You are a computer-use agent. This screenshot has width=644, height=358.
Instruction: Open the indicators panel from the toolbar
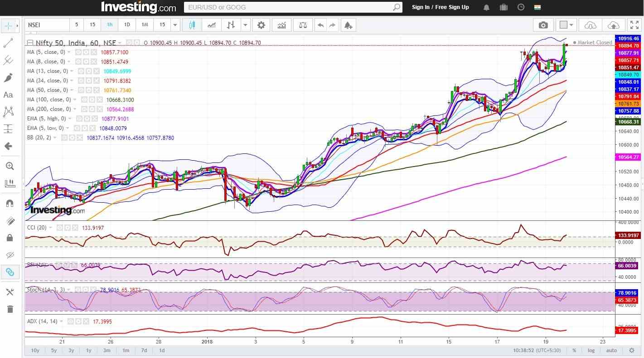281,25
